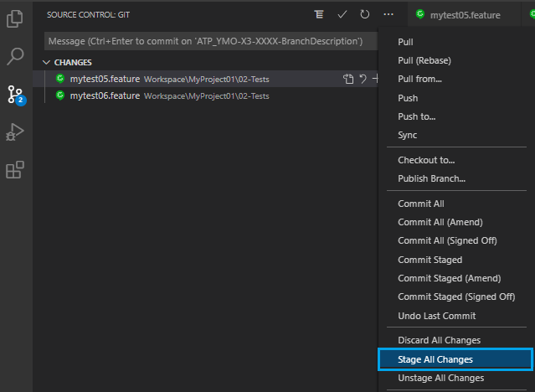
Task: Open the Extensions view in activity bar
Action: [x=15, y=170]
